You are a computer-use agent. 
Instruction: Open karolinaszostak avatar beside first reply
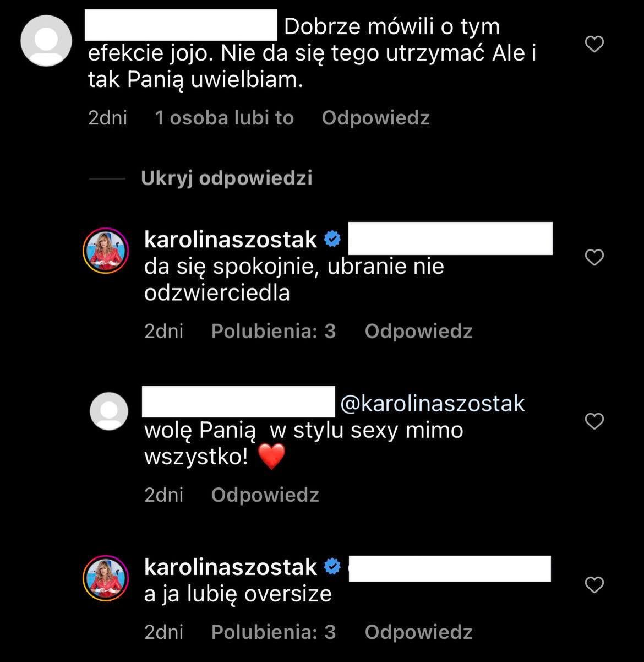coord(106,250)
